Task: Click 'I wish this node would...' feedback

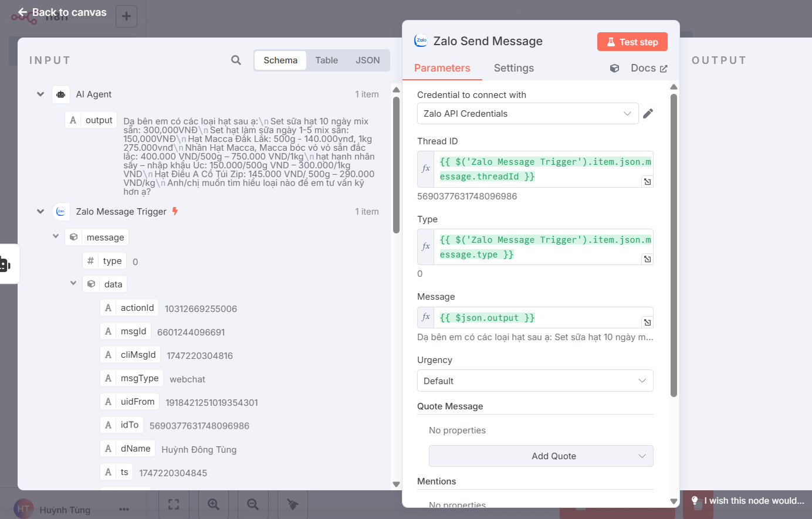Action: 754,501
